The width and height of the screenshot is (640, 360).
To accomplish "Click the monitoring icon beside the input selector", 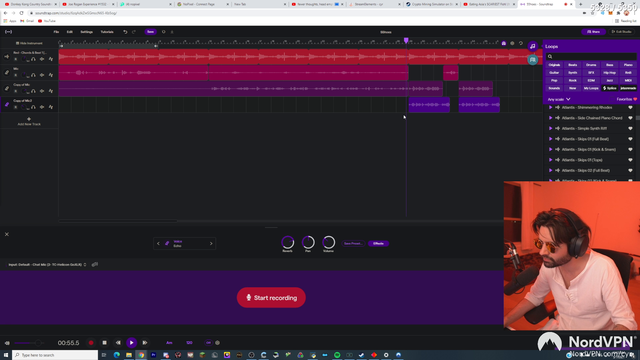I will [x=95, y=264].
